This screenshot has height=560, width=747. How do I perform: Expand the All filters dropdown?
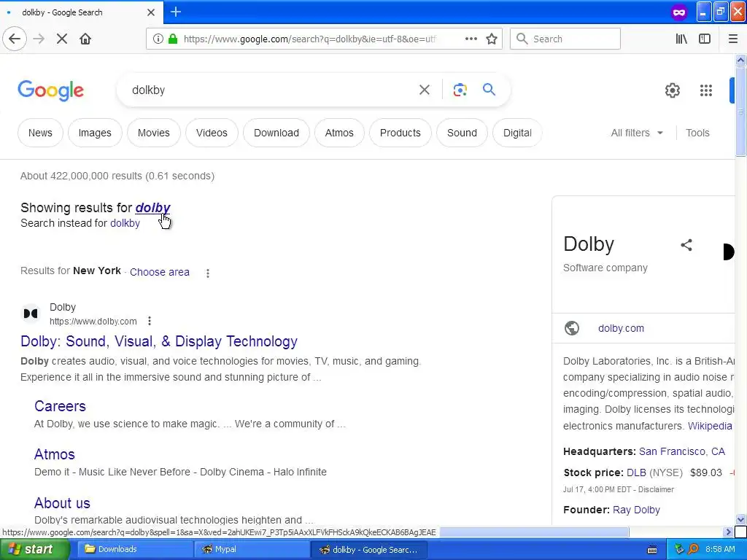click(x=637, y=133)
